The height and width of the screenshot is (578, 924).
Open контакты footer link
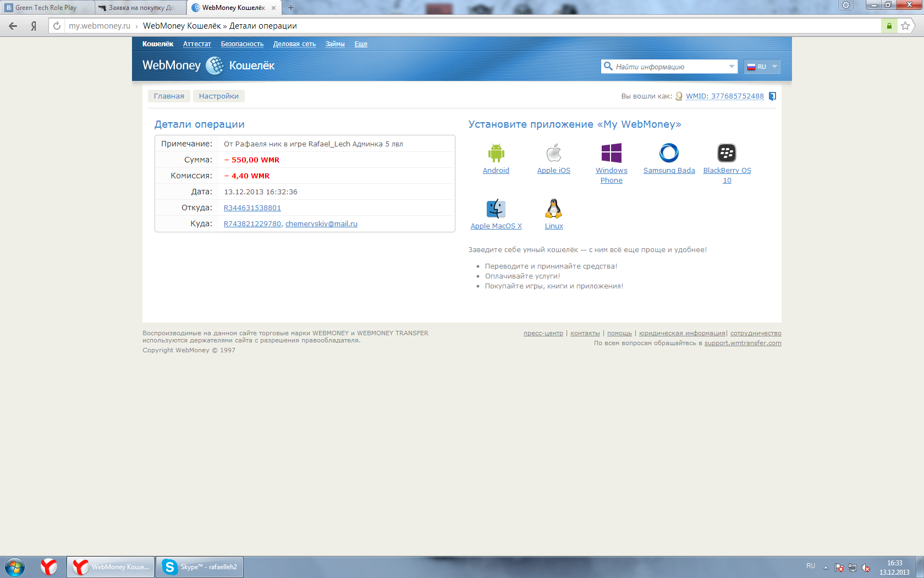pos(585,334)
